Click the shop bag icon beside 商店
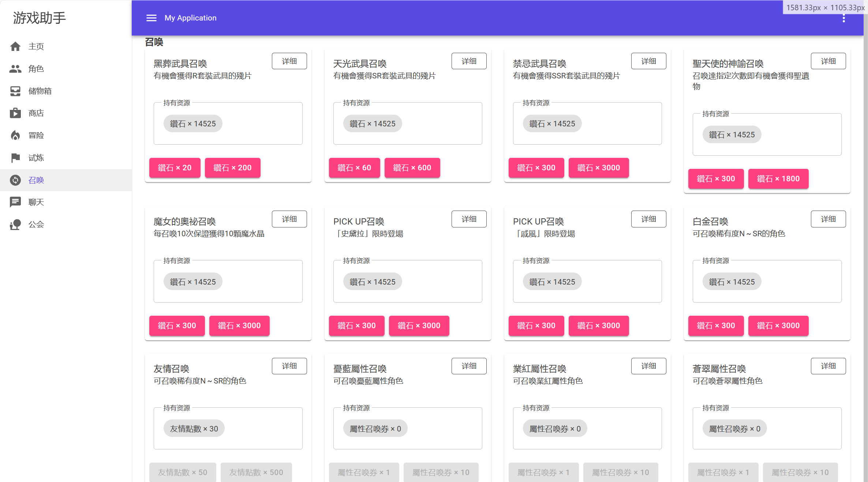The width and height of the screenshot is (868, 482). tap(15, 113)
